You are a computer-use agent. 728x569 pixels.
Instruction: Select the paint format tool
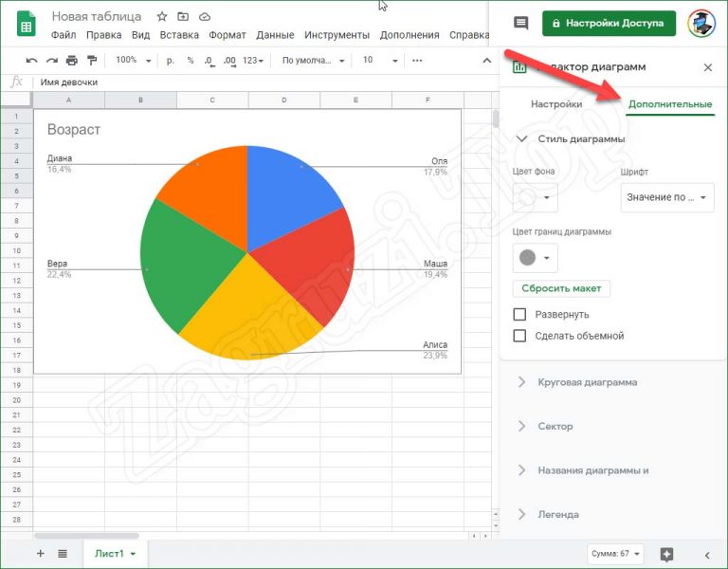tap(92, 61)
